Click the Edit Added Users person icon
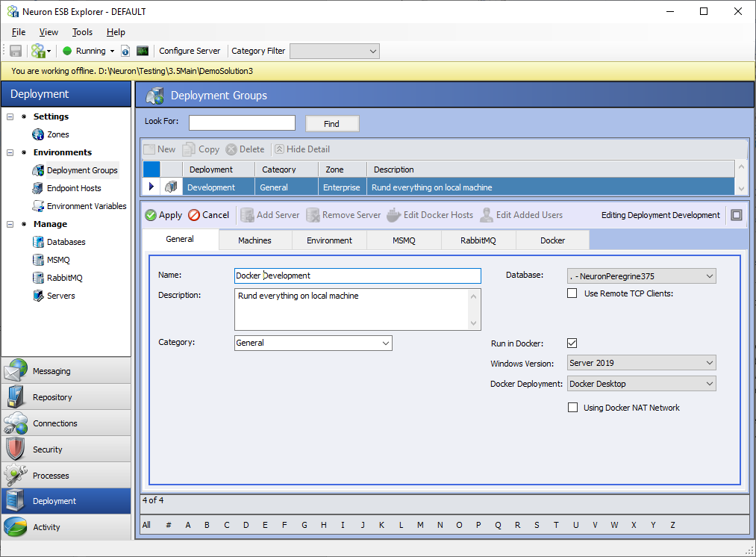The width and height of the screenshot is (756, 557). (x=487, y=215)
